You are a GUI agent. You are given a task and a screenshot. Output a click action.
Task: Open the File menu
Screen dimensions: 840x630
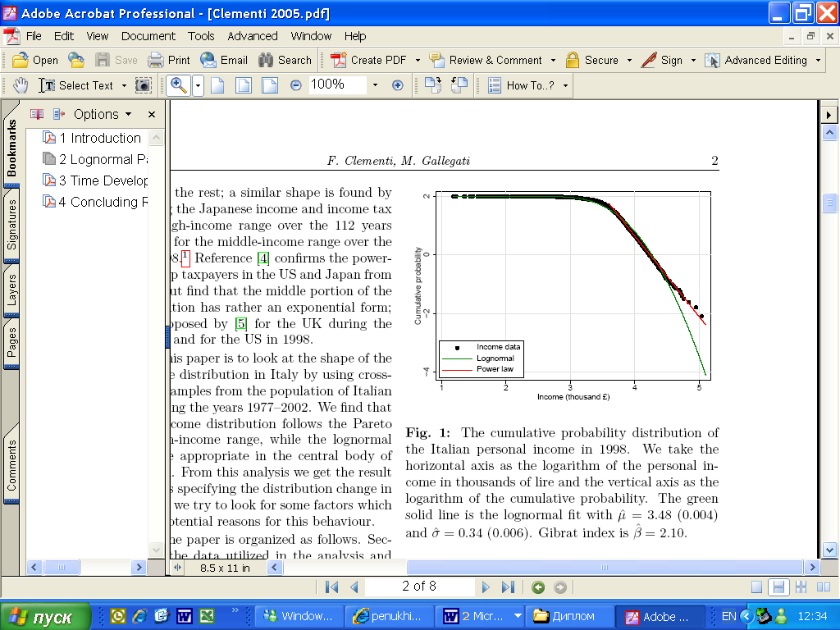[34, 36]
